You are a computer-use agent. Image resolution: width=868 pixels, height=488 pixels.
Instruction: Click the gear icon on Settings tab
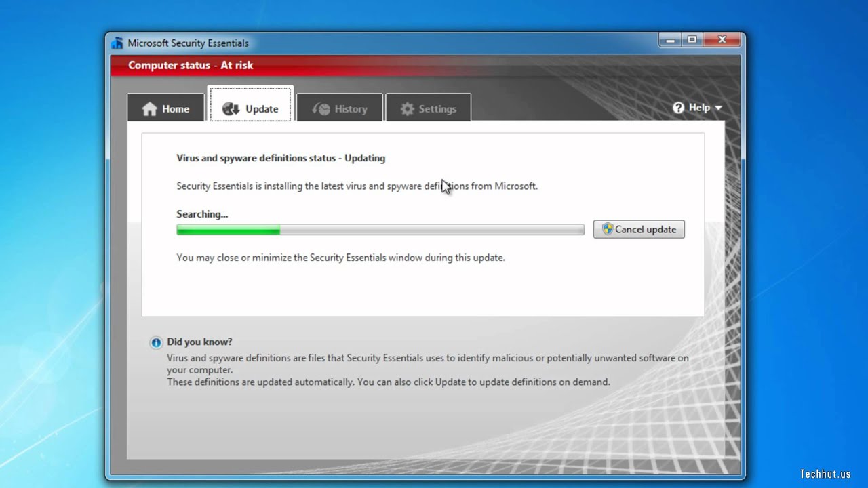[x=407, y=109]
